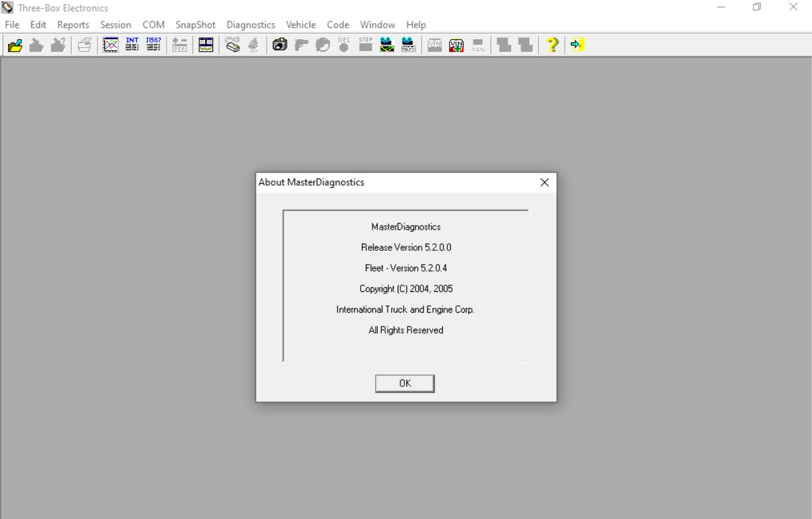Open the graph display toolbar icon
This screenshot has width=812, height=519.
(x=111, y=45)
